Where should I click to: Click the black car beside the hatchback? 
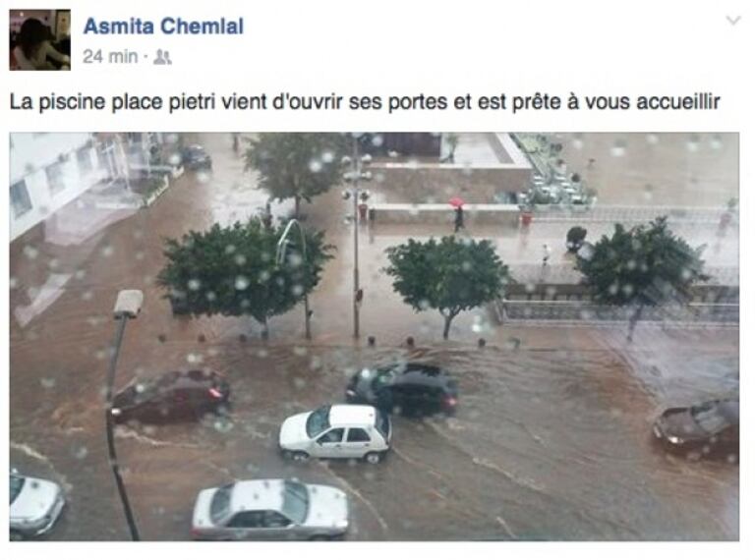[x=402, y=389]
